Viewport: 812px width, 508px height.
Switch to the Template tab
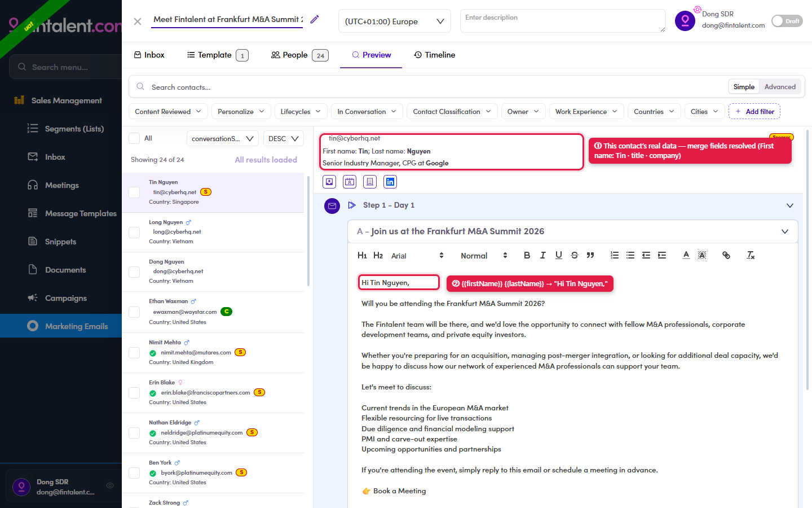coord(218,55)
